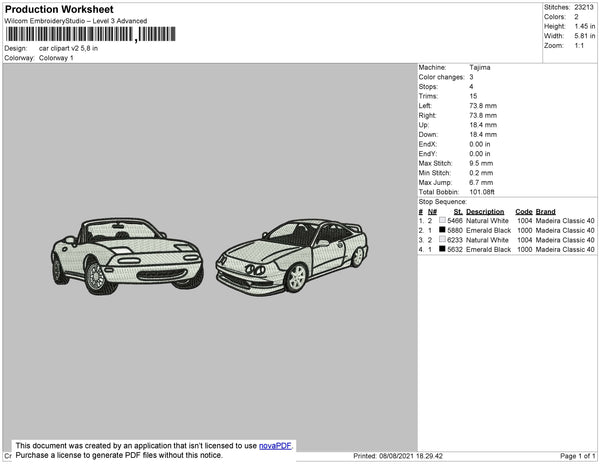Screen dimensions: 600x464
Task: Click the Description column header
Action: tap(485, 211)
